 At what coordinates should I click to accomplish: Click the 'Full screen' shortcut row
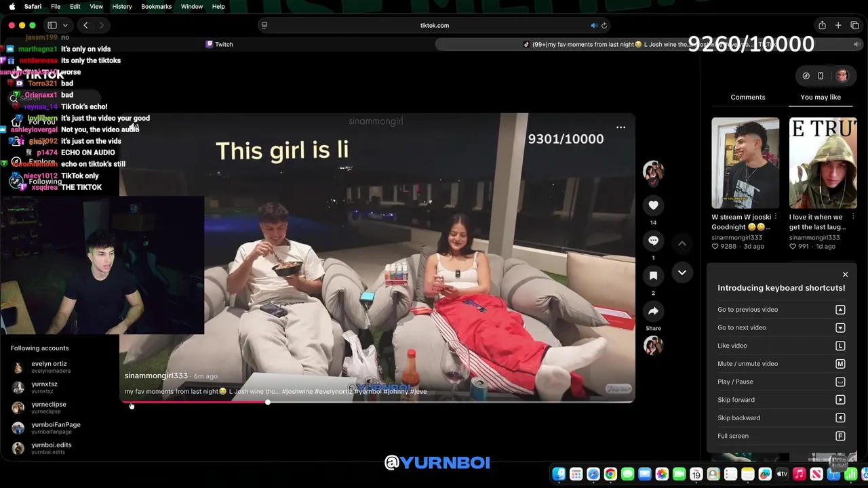coord(781,436)
